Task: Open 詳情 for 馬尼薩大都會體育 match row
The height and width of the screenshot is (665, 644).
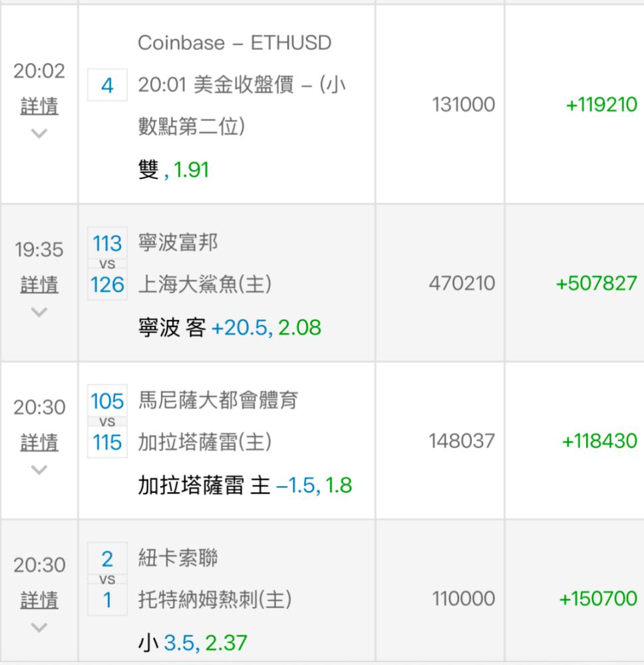Action: tap(39, 442)
